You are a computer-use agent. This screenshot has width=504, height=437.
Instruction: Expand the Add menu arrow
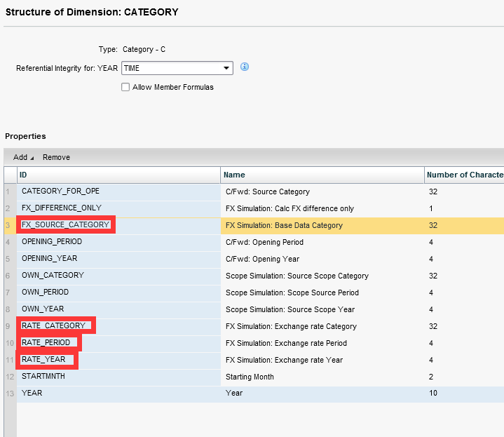pyautogui.click(x=32, y=158)
